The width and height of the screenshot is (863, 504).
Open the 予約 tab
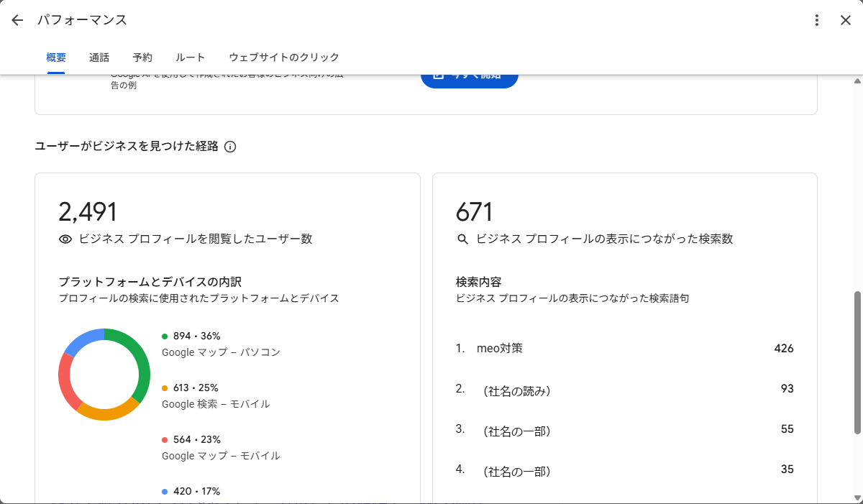(142, 58)
